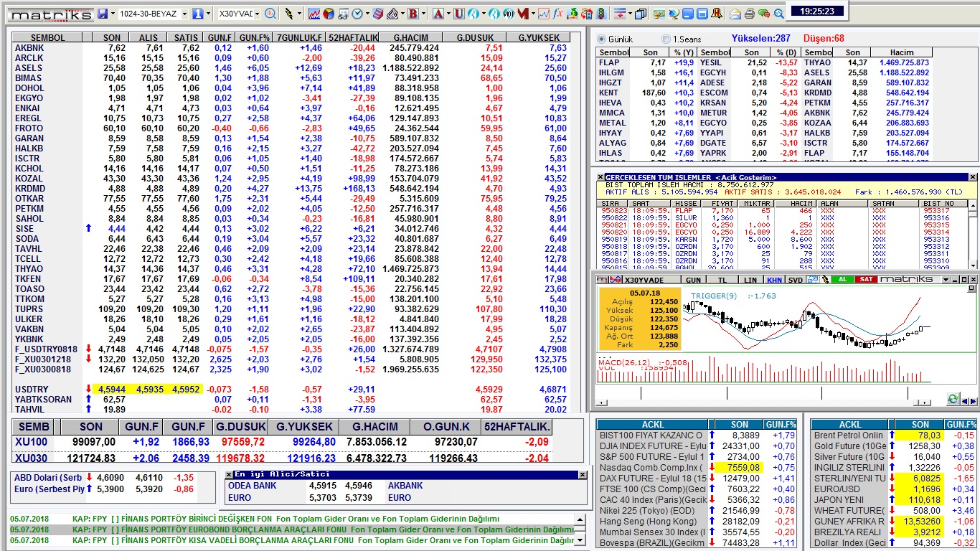Click the yellow lightning bolt toolbar icon
980x551 pixels.
[288, 14]
